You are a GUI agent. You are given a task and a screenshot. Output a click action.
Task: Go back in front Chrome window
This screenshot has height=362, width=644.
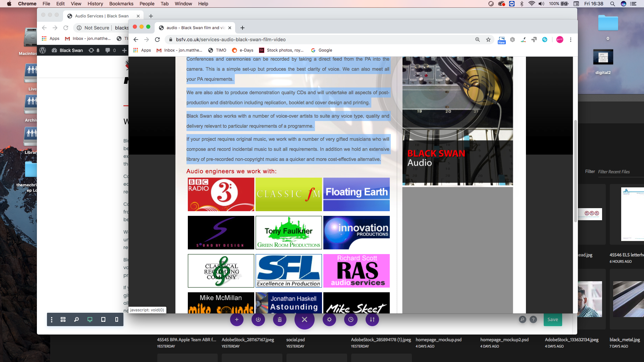coord(136,40)
